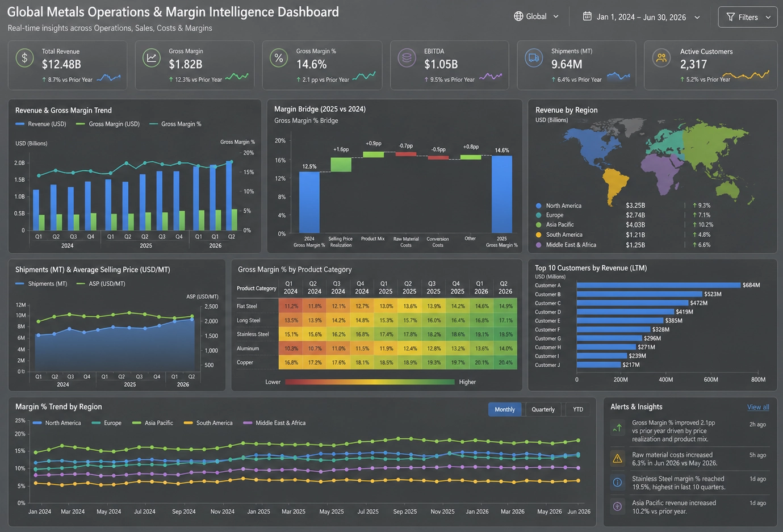Click the Europe $2.74B revenue value
Screen dimensions: 783x532
pos(635,215)
